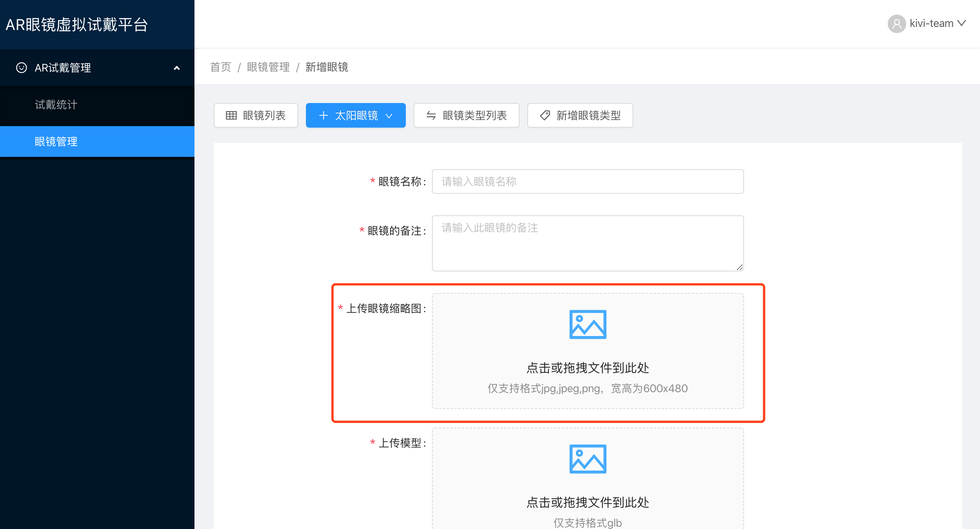Navigate to 眼镜管理 breadcrumb
This screenshot has width=980, height=529.
268,67
